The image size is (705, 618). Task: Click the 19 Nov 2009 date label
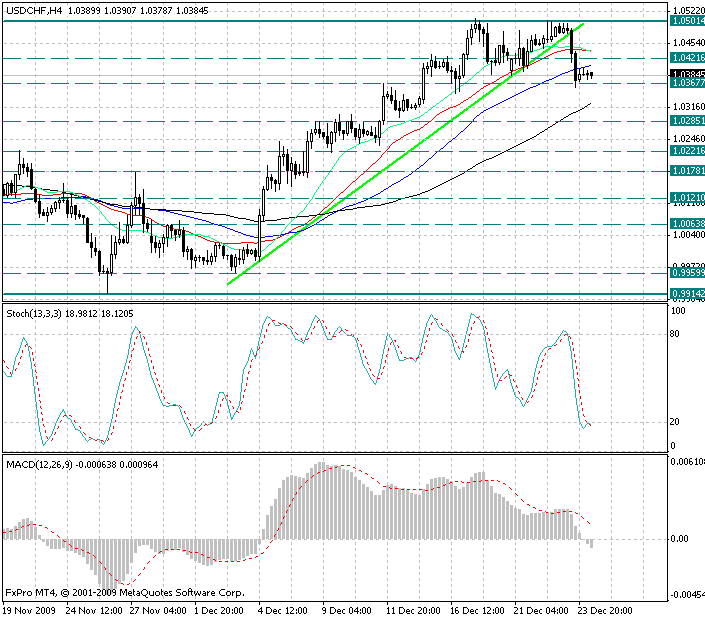click(x=29, y=611)
